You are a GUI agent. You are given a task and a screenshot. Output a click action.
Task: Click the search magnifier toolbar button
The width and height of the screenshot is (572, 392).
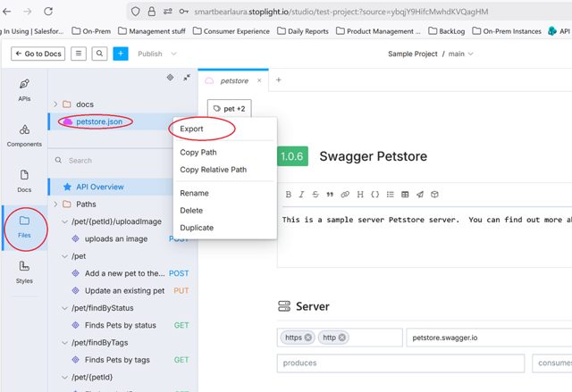pos(100,54)
